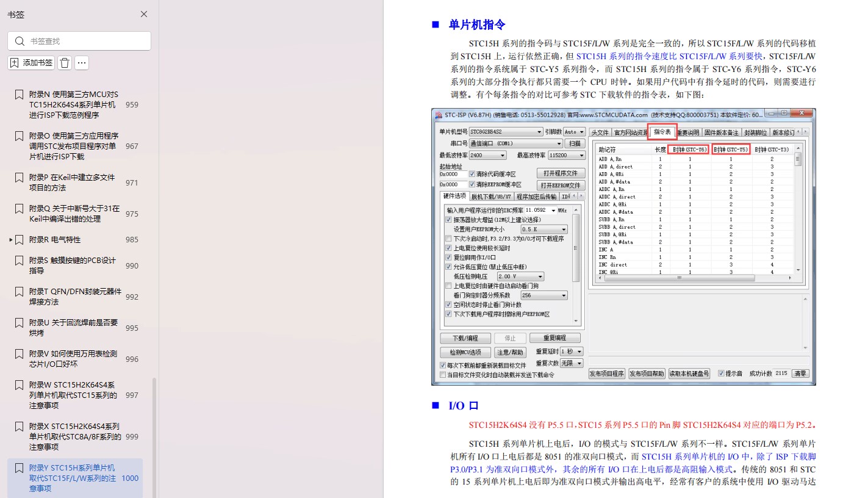Click the bookmark icon next to 附录P

tap(19, 178)
